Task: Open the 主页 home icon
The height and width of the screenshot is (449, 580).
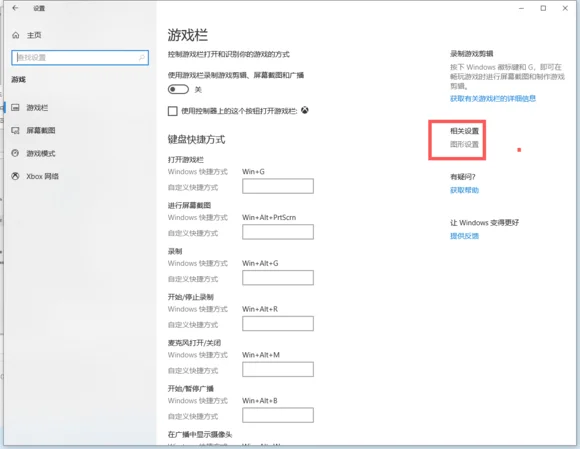Action: (x=16, y=35)
